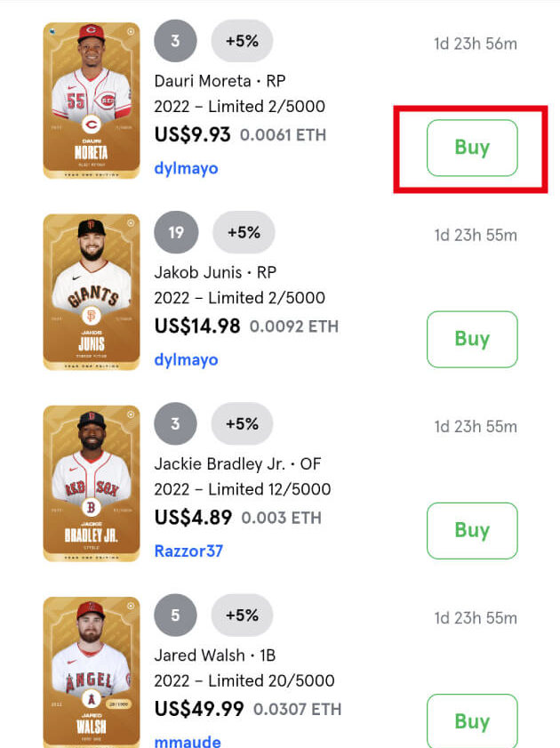560x748 pixels.
Task: Open seller dylmayo under Dauri Moreta listing
Action: click(x=186, y=168)
